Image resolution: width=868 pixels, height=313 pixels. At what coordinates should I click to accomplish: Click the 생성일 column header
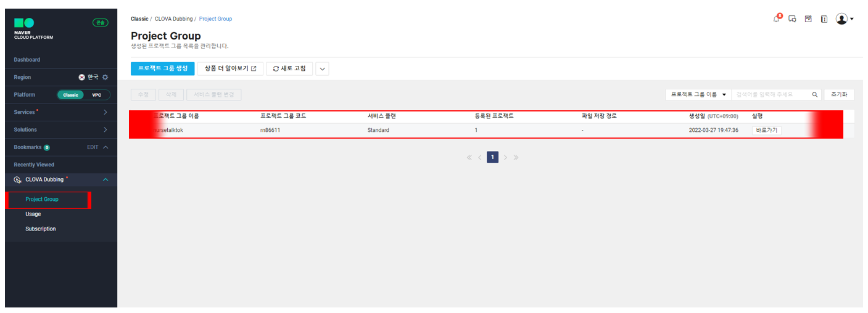(713, 116)
